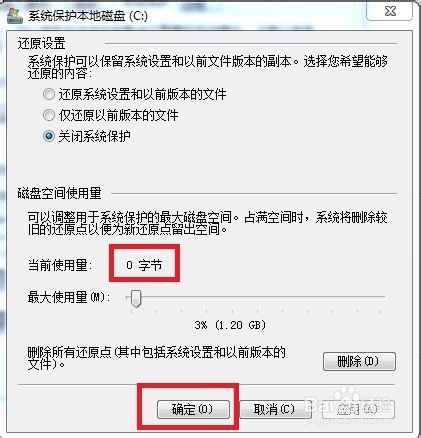
Task: Click the 应用(A) apply button
Action: tap(358, 409)
